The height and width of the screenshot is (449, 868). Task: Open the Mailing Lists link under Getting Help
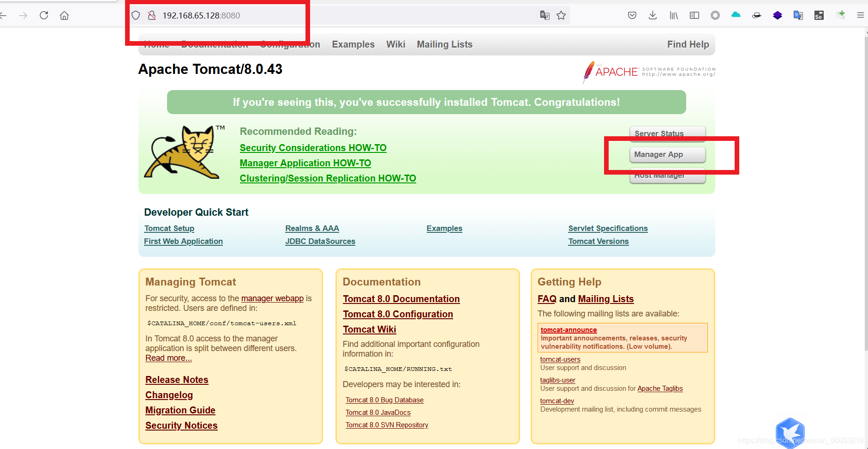606,299
